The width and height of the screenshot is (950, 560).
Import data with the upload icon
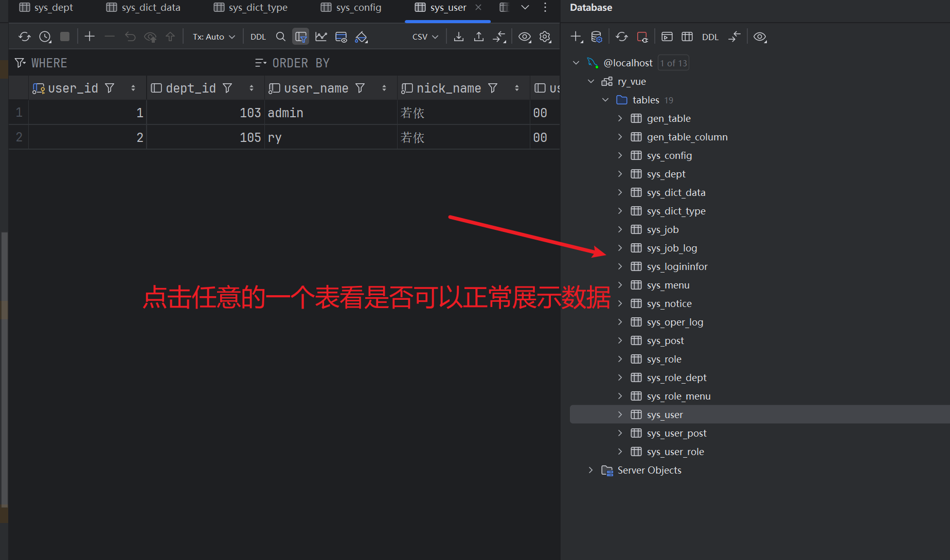[479, 37]
